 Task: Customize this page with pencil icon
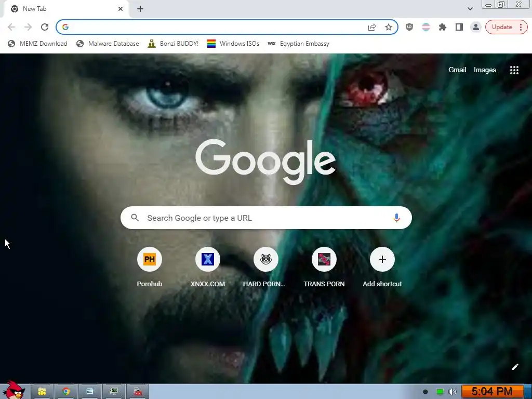pos(515,367)
